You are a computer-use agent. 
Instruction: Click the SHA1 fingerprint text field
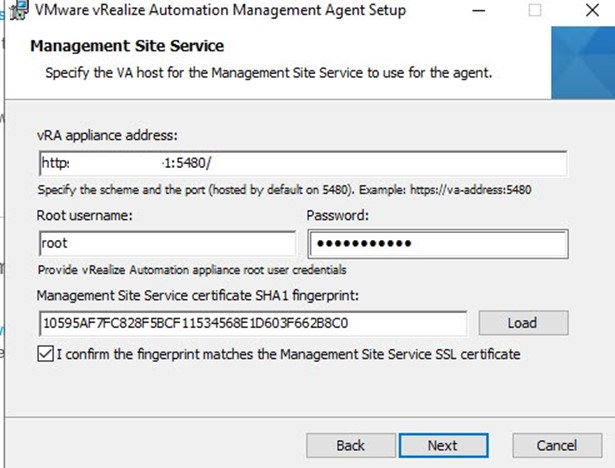(253, 323)
